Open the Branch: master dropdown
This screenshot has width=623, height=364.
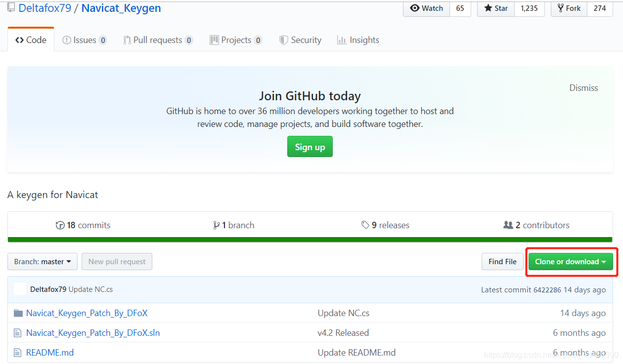pyautogui.click(x=43, y=262)
